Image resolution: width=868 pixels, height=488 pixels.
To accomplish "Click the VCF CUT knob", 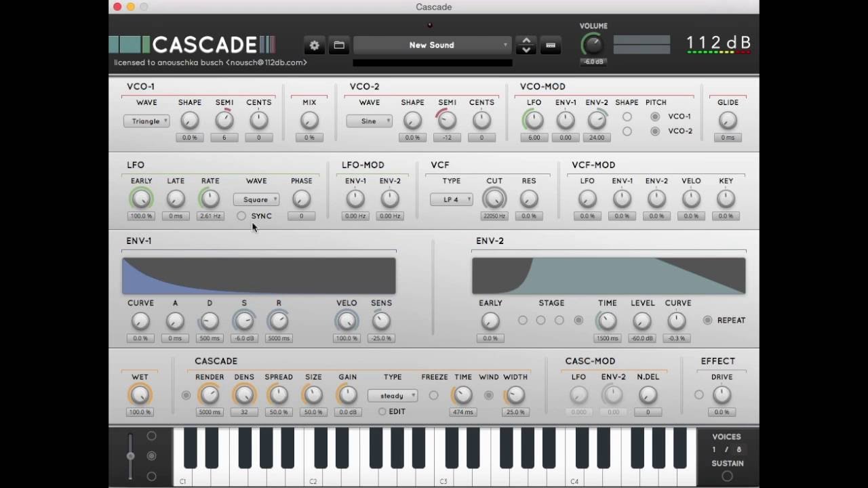I will tap(494, 199).
